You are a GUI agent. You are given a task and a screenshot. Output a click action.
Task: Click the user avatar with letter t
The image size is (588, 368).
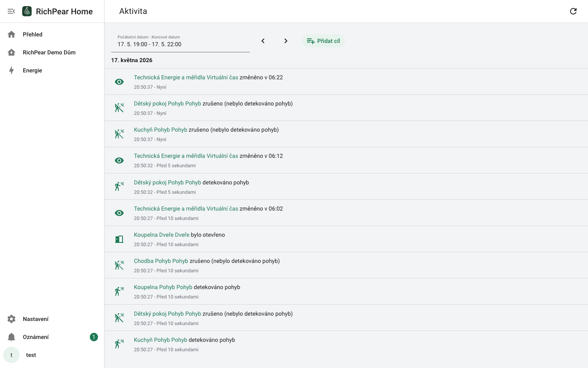pyautogui.click(x=11, y=355)
